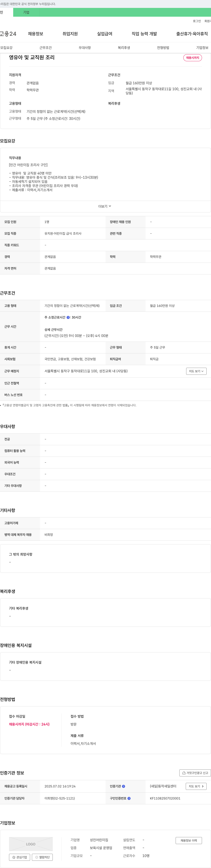211x868 pixels.
Task: Expand job description with 더보기
Action: pos(105,206)
